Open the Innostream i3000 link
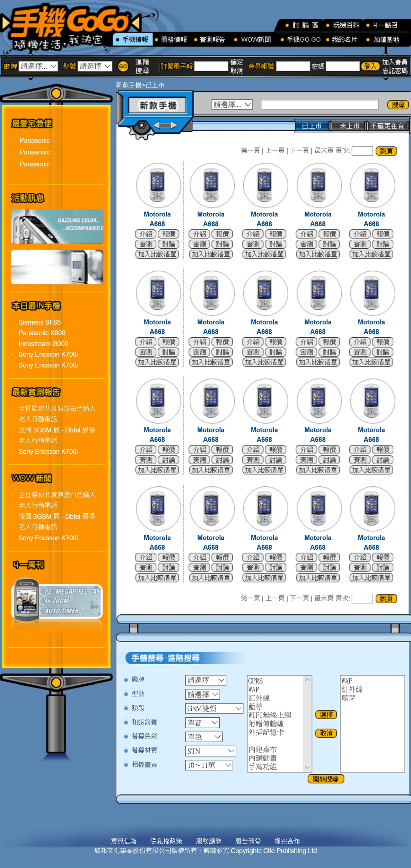Viewport: 411px width, 868px height. click(x=43, y=344)
